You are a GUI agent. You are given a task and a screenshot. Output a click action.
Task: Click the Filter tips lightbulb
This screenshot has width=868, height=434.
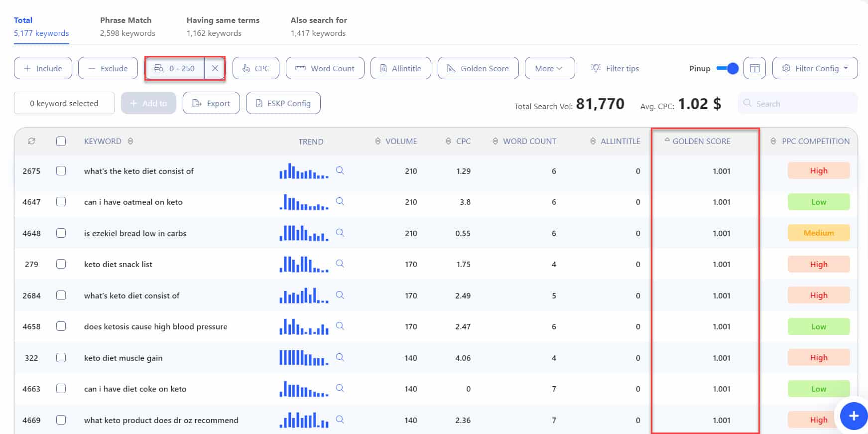(x=596, y=68)
